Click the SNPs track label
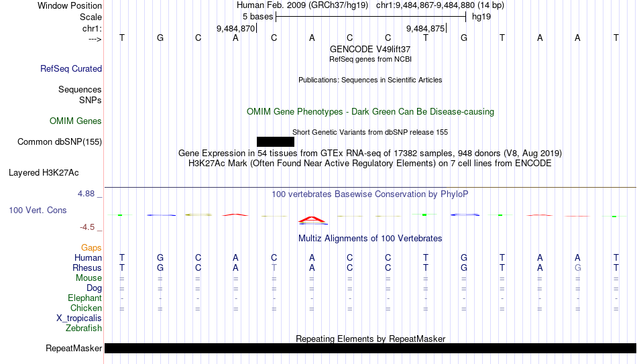Screen dimensions: 637x364 [x=91, y=100]
